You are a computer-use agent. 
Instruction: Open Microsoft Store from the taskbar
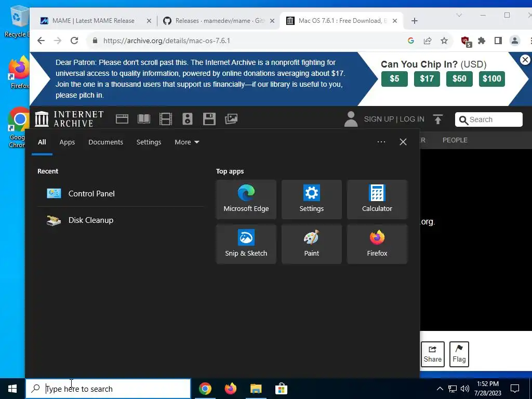click(x=281, y=389)
